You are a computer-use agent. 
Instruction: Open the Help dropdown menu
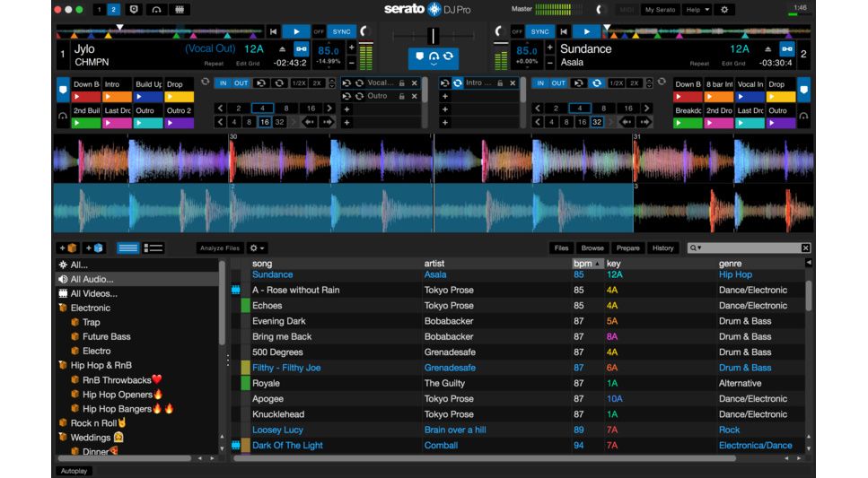pos(697,10)
